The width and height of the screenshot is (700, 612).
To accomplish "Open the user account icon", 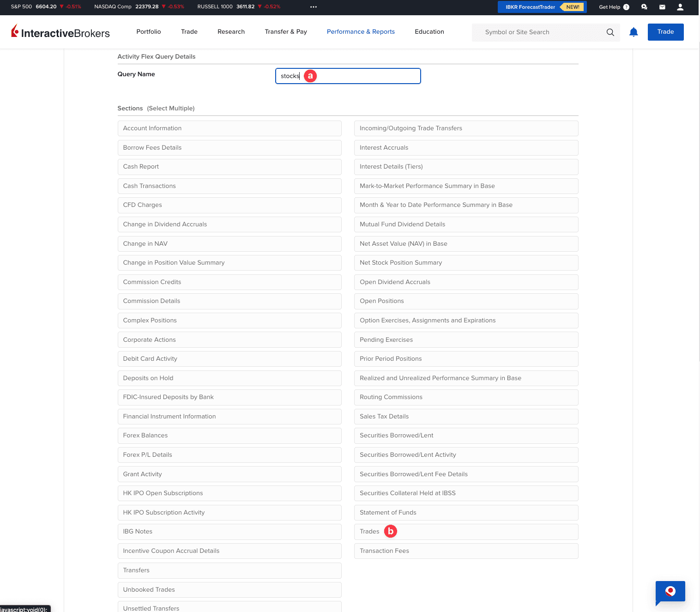I will (680, 7).
